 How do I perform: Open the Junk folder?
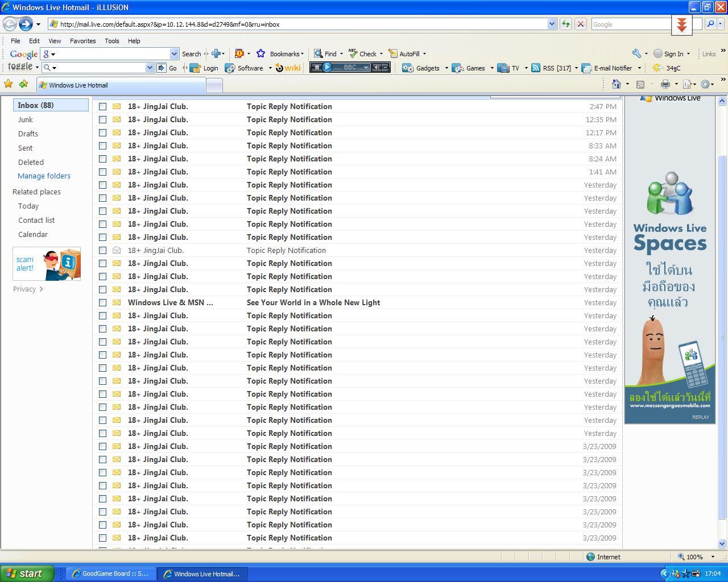[25, 119]
